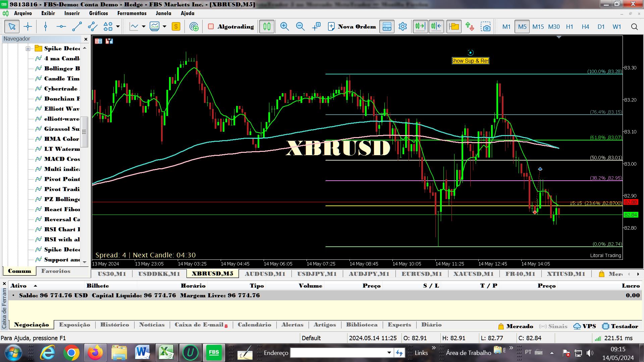Click the yellow dollar sign icon
The height and width of the screenshot is (362, 644).
[x=176, y=26]
